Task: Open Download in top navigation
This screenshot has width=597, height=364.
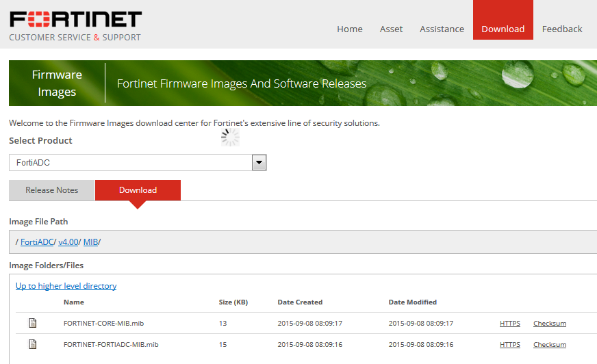Action: click(503, 20)
